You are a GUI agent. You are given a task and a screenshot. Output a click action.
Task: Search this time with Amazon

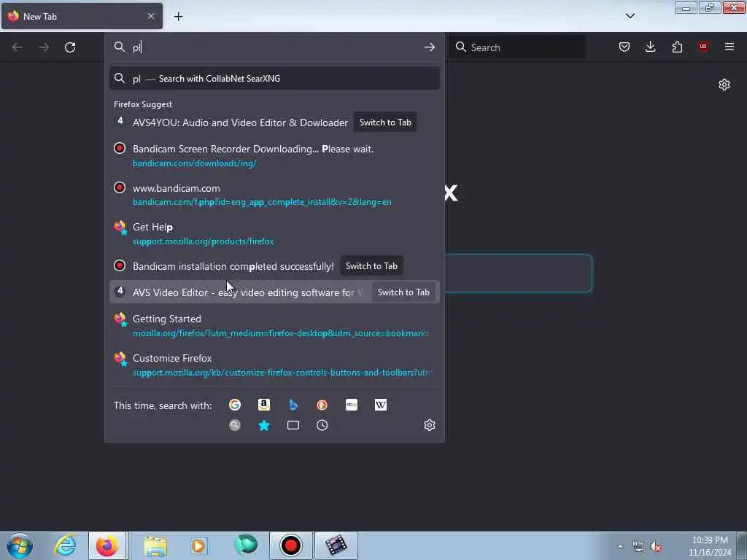pos(264,405)
